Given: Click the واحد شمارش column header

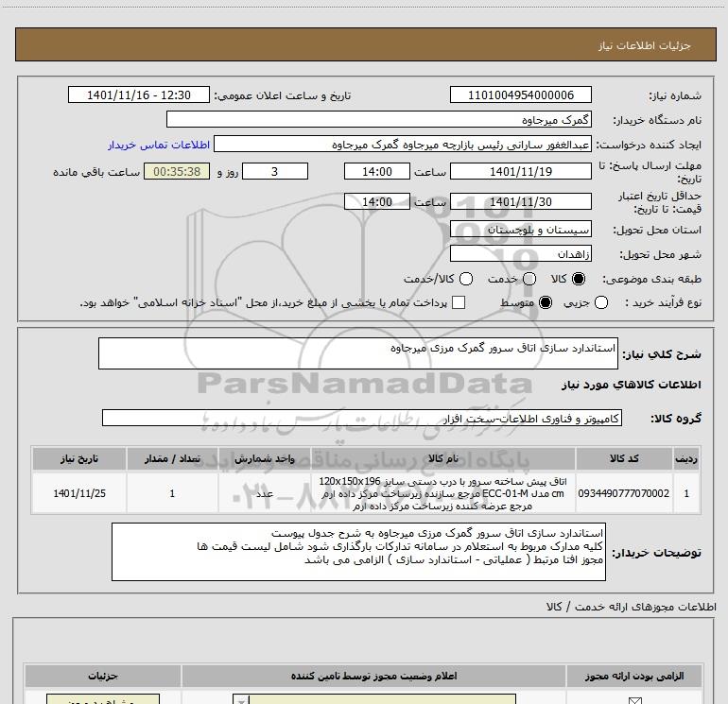Looking at the screenshot, I should 265,459.
